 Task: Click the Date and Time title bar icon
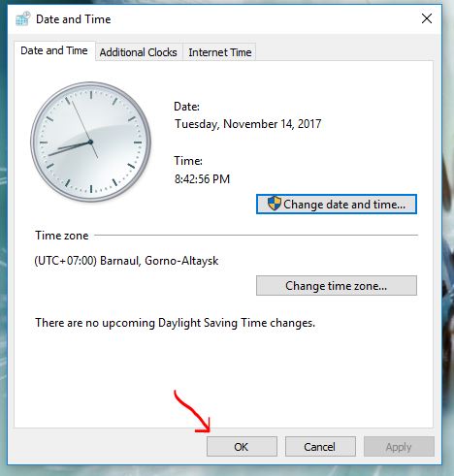pos(23,19)
